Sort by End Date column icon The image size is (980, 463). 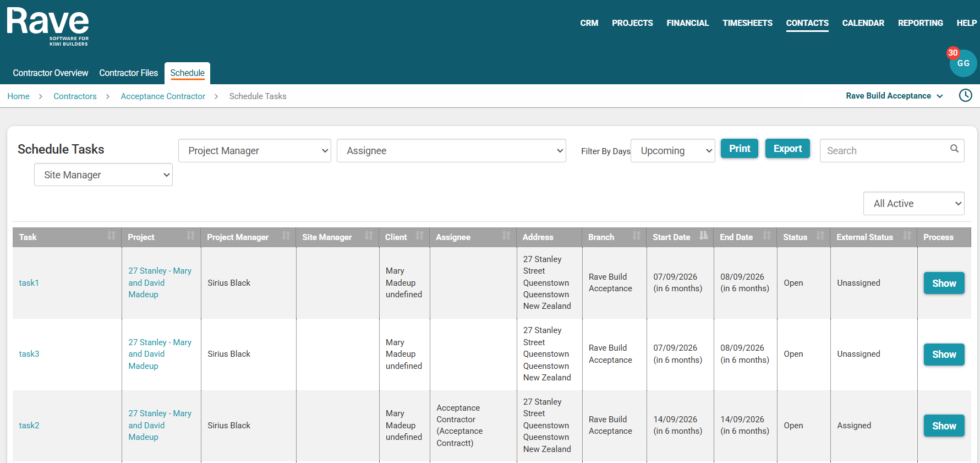click(x=767, y=236)
